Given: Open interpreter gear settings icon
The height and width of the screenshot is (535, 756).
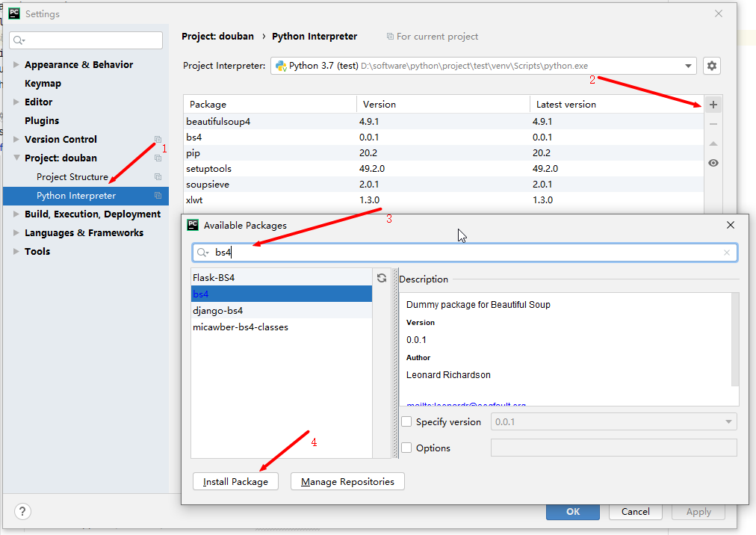Looking at the screenshot, I should (x=712, y=66).
